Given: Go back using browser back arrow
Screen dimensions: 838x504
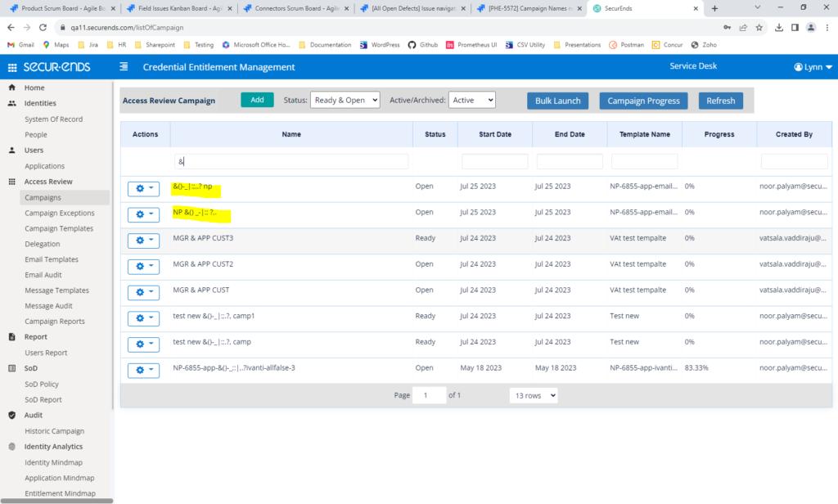Looking at the screenshot, I should click(x=11, y=27).
